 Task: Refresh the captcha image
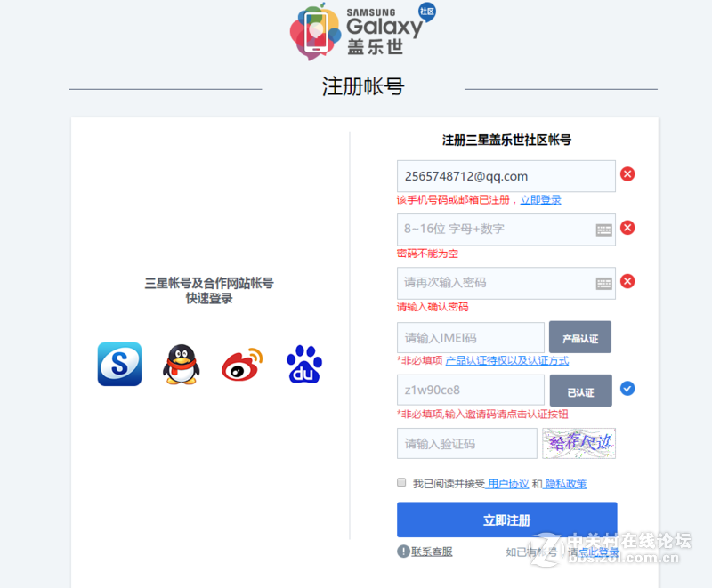point(579,443)
